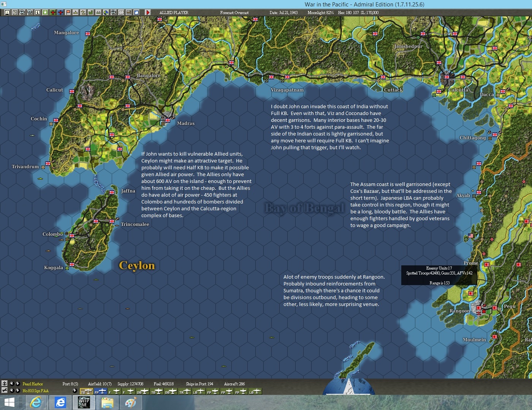The height and width of the screenshot is (410, 532).
Task: Open File Explorer from the taskbar
Action: (x=107, y=402)
